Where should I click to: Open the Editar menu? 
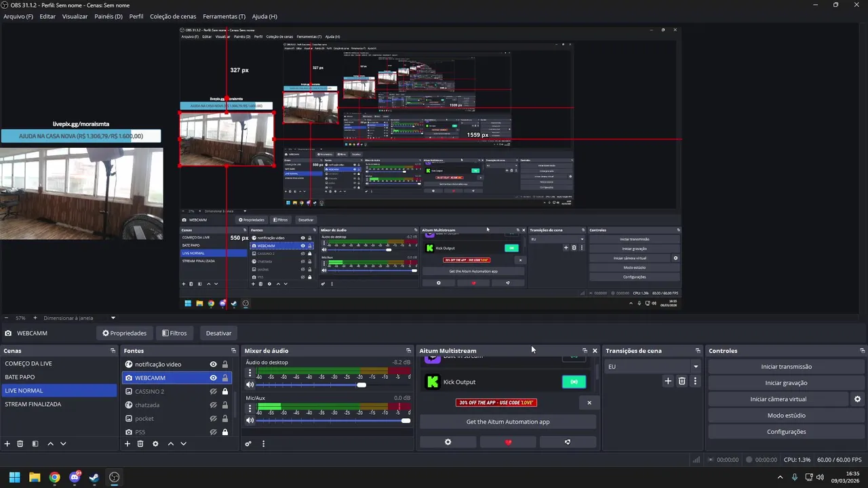47,16
